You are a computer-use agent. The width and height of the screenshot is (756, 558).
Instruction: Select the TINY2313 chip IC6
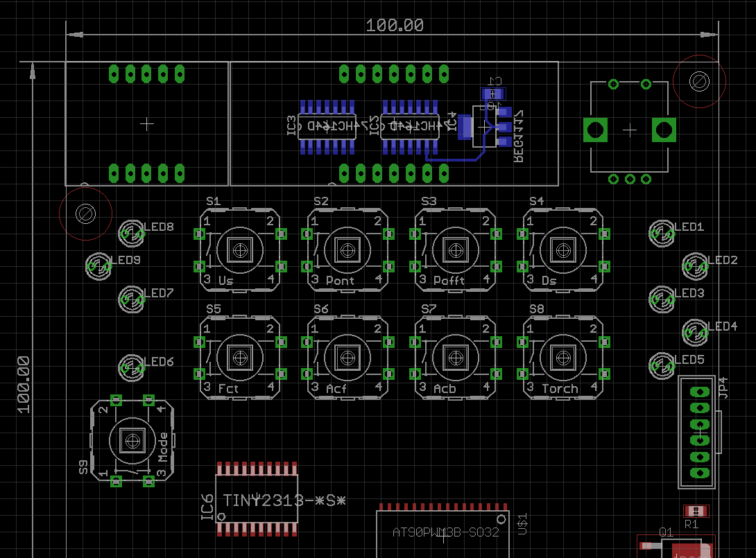(257, 499)
